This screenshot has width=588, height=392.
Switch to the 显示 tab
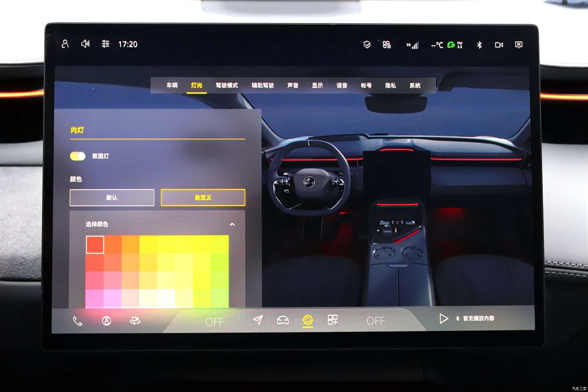coord(317,85)
